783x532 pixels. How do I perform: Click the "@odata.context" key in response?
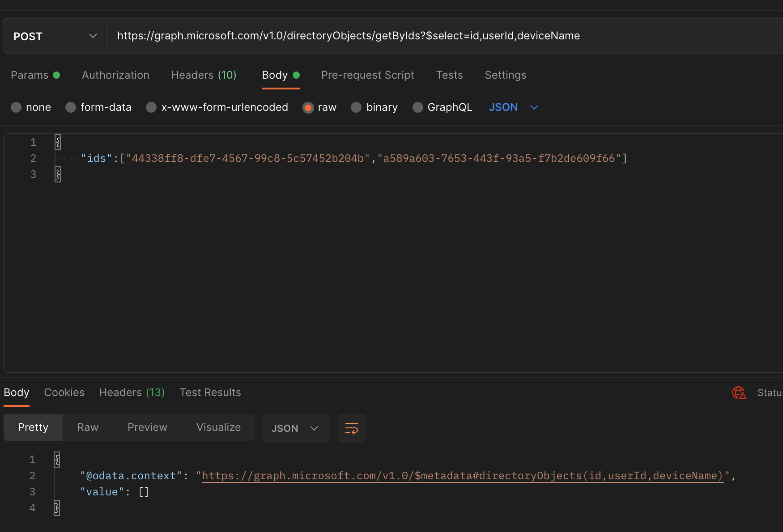(131, 476)
